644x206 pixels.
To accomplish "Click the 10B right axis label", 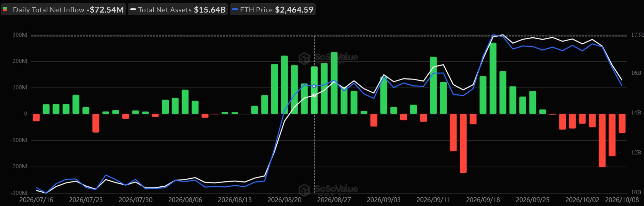I will [636, 192].
